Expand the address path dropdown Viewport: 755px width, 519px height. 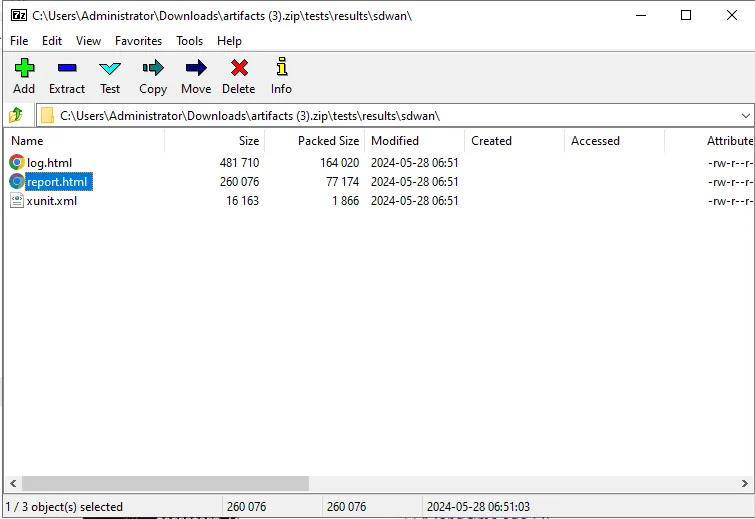pyautogui.click(x=745, y=115)
